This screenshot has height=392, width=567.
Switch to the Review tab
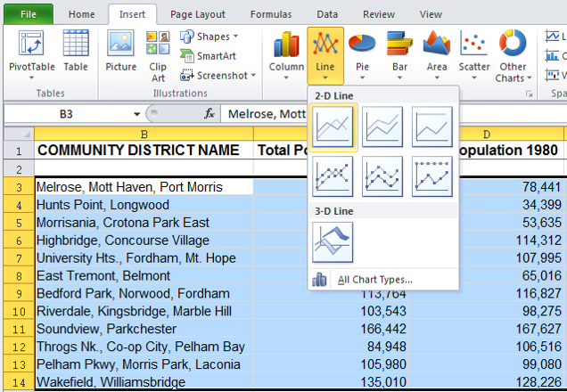379,14
